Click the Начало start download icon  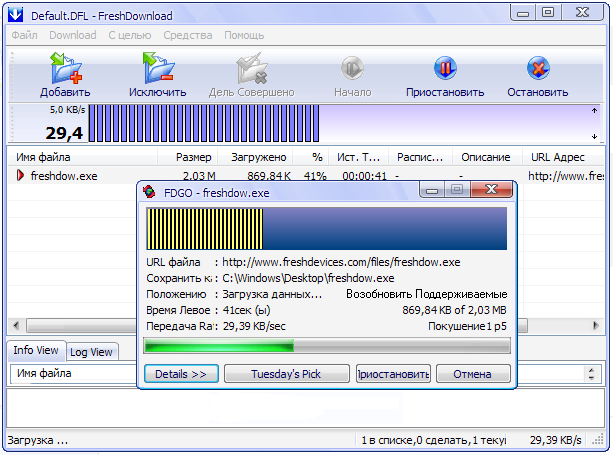tap(352, 68)
